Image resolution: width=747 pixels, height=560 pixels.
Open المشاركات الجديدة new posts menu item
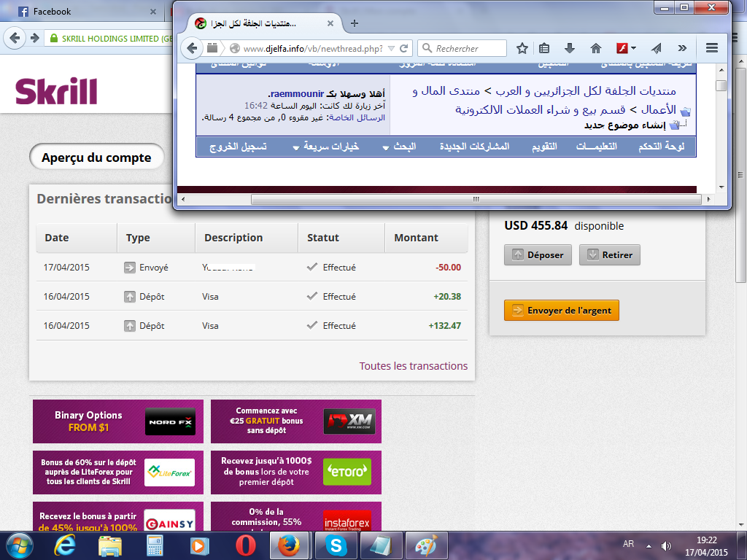[474, 147]
